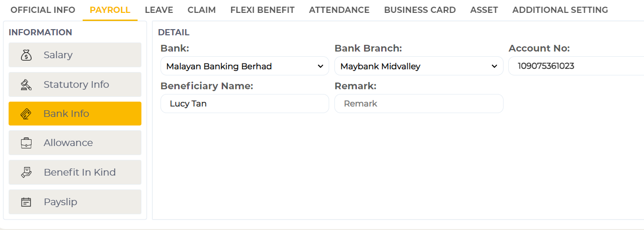Click the briefcase Allowance icon
Screen dimensions: 644x230
26,143
